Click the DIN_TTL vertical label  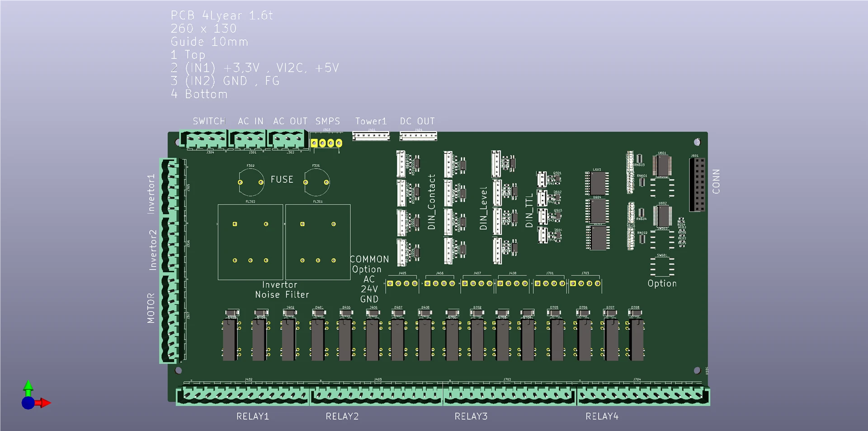click(x=529, y=211)
